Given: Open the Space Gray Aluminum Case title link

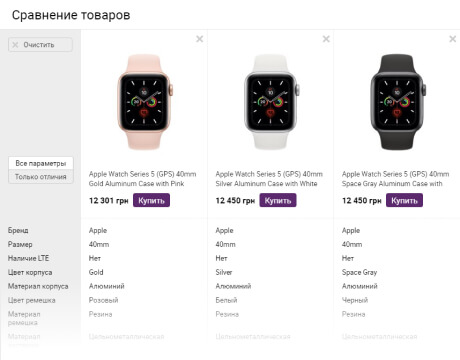Looking at the screenshot, I should [x=395, y=179].
